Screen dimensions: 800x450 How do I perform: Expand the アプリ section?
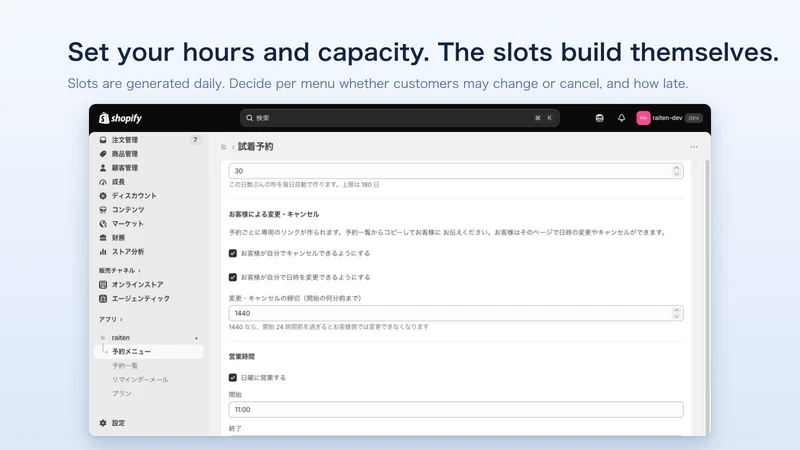click(x=111, y=319)
